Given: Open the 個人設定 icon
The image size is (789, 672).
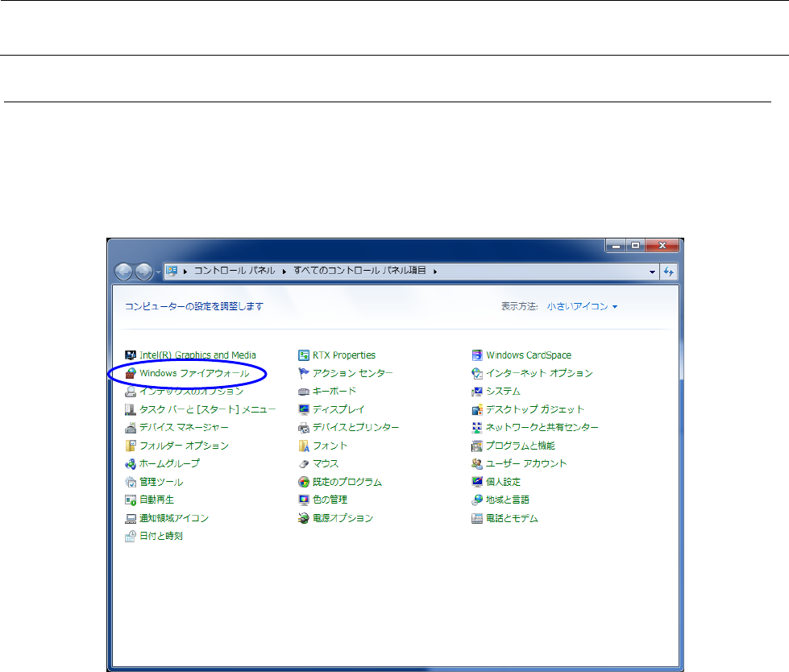Looking at the screenshot, I should click(x=477, y=482).
